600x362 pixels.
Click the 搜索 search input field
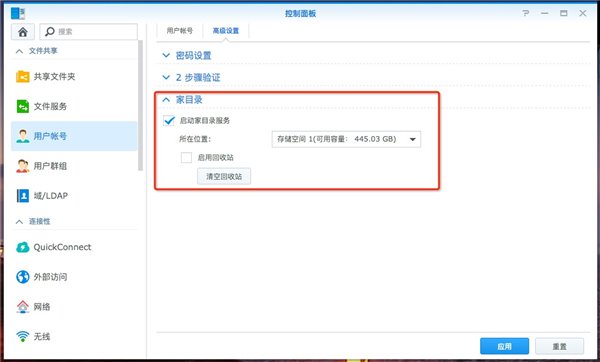88,32
